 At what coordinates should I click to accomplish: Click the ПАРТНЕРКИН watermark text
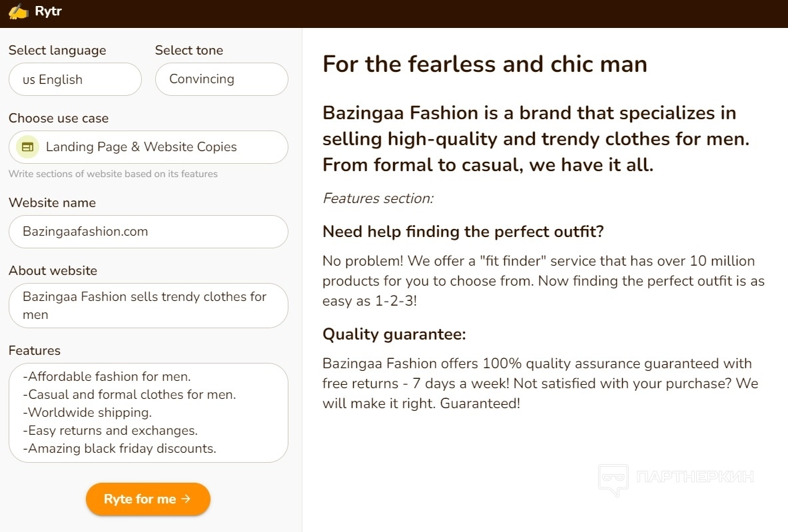coord(695,477)
